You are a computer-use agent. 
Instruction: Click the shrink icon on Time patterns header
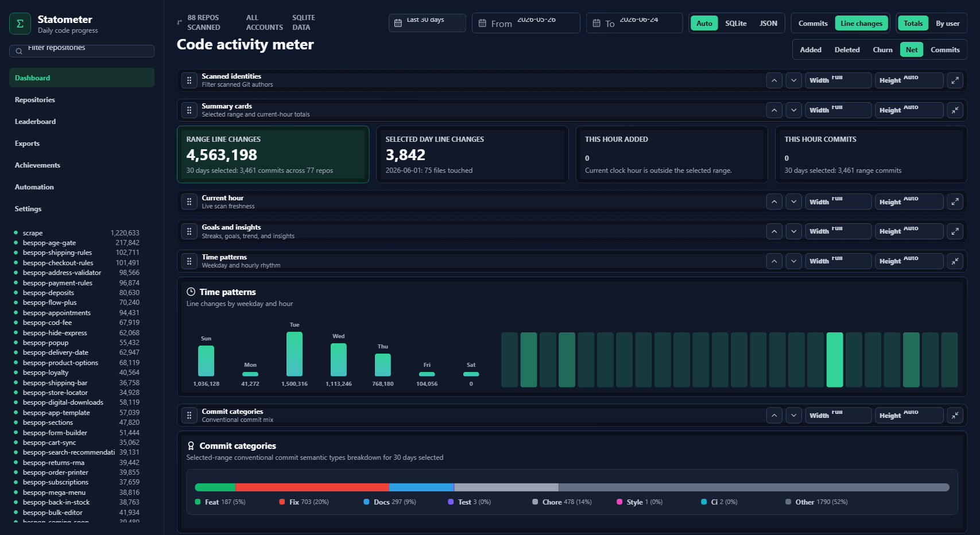(x=955, y=261)
